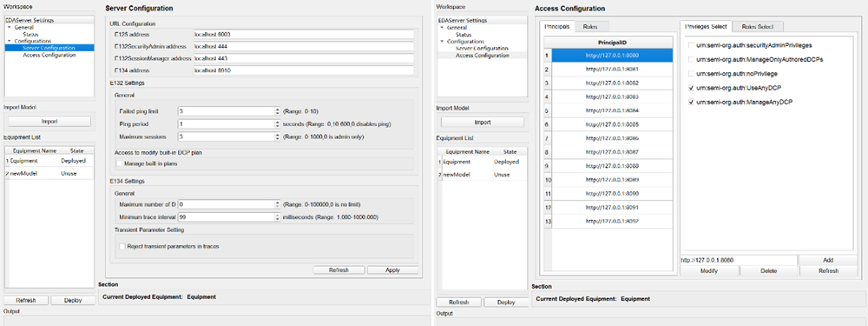Enable Reject transient parameters in traces
The width and height of the screenshot is (868, 326).
click(x=123, y=246)
